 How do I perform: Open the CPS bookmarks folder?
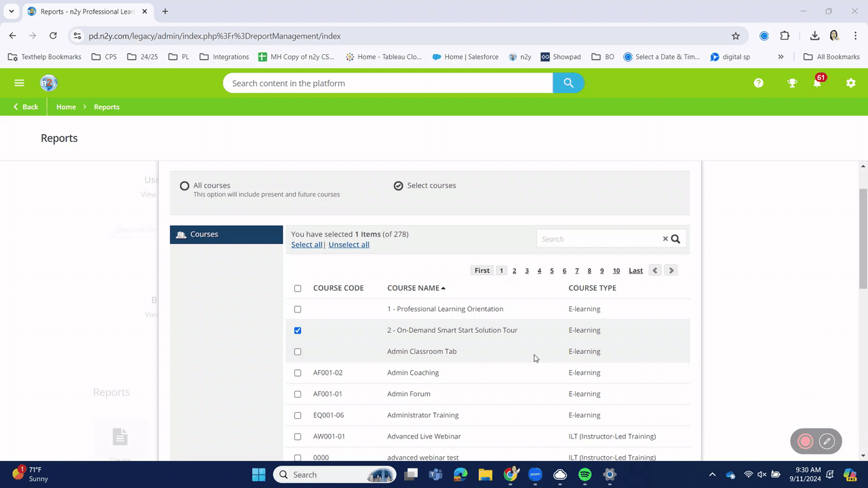point(104,57)
